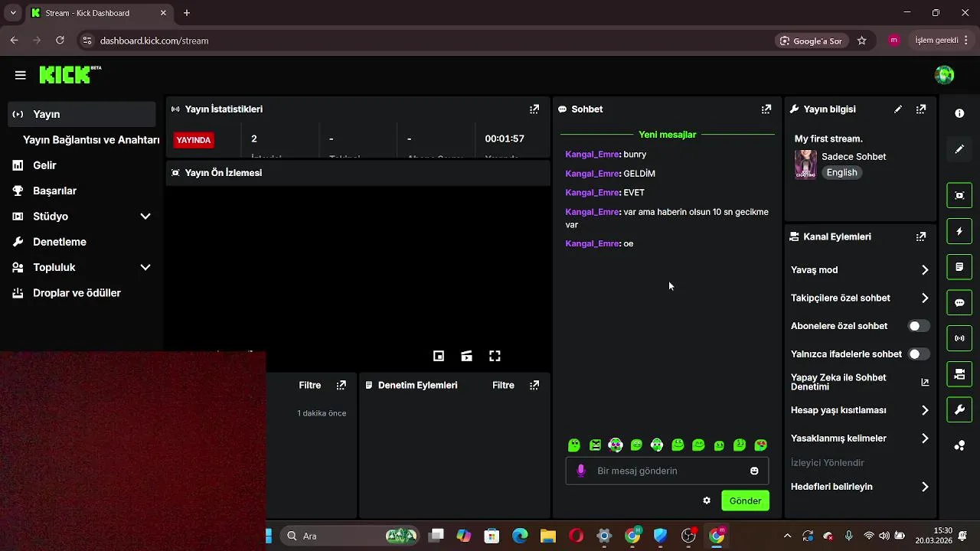Click the pencil edit icon in the right sidebar
Image resolution: width=980 pixels, height=551 pixels.
959,149
